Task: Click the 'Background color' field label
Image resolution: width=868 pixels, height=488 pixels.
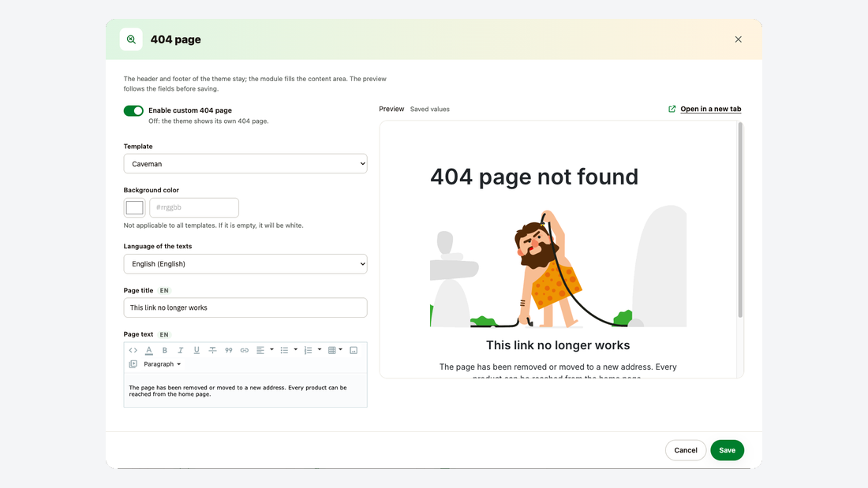Action: coord(152,190)
